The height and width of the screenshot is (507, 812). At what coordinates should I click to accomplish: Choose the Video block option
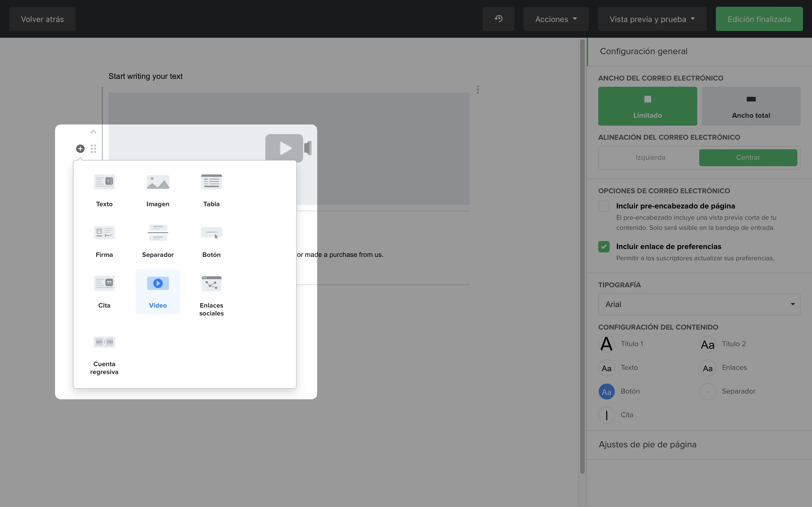coord(158,292)
